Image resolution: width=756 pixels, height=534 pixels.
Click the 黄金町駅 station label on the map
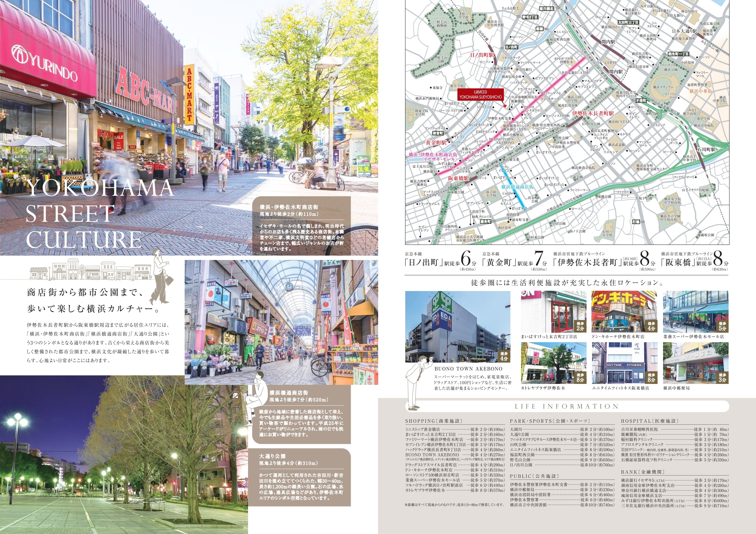tap(436, 143)
